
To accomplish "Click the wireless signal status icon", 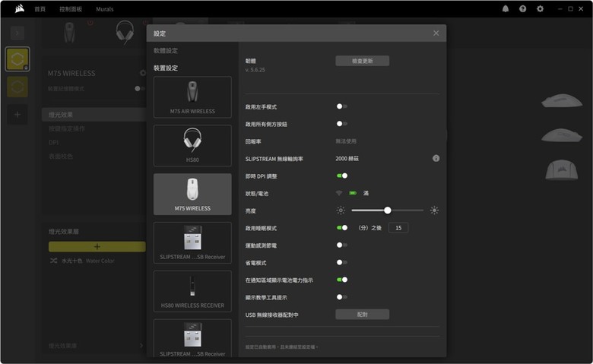I will [x=339, y=193].
